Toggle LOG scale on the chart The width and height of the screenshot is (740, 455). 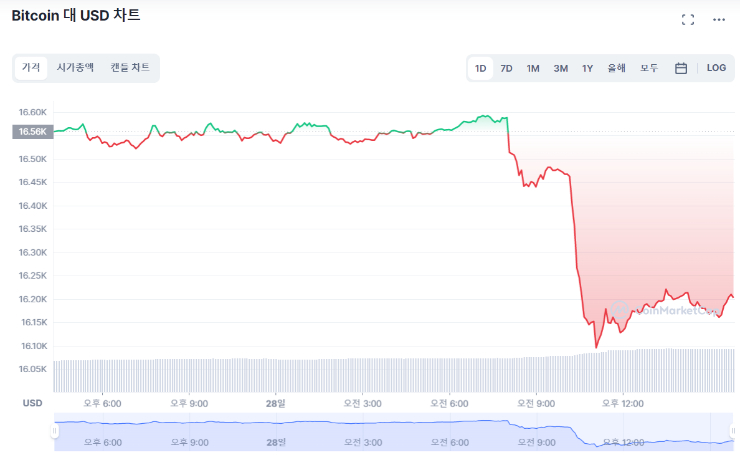[x=716, y=68]
